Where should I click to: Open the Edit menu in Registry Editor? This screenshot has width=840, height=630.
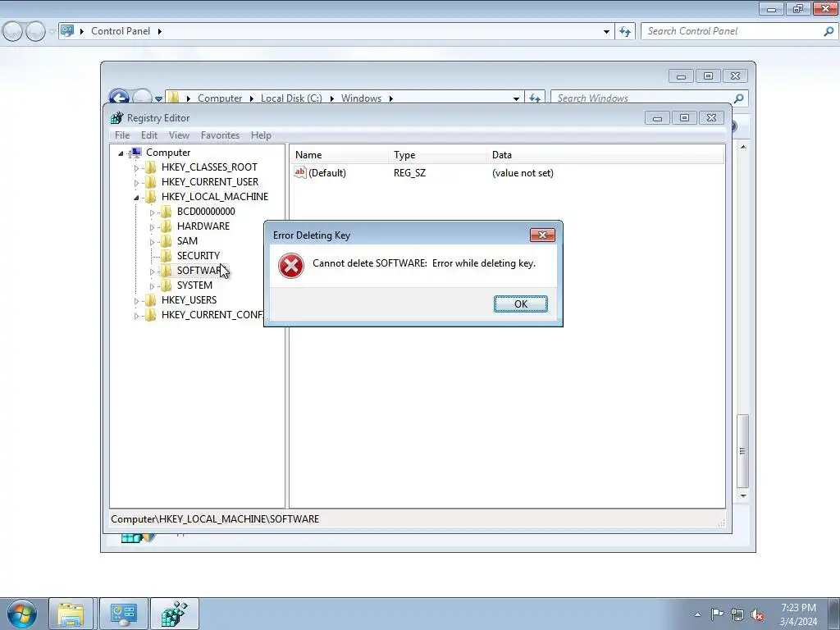point(149,135)
